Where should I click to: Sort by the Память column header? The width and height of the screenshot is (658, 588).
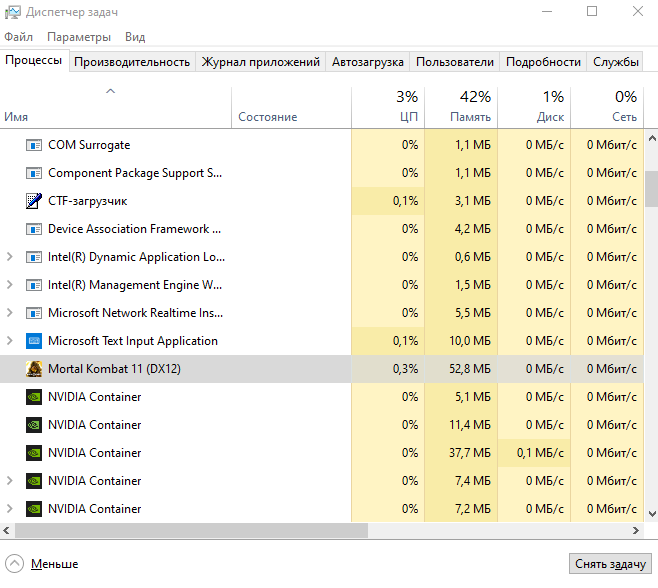pos(461,107)
